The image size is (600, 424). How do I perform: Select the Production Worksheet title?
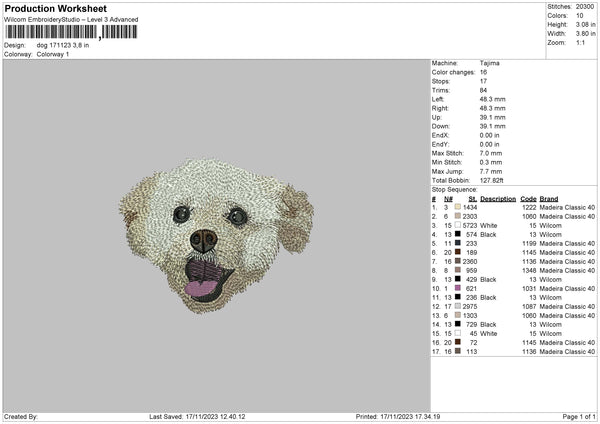click(x=49, y=8)
